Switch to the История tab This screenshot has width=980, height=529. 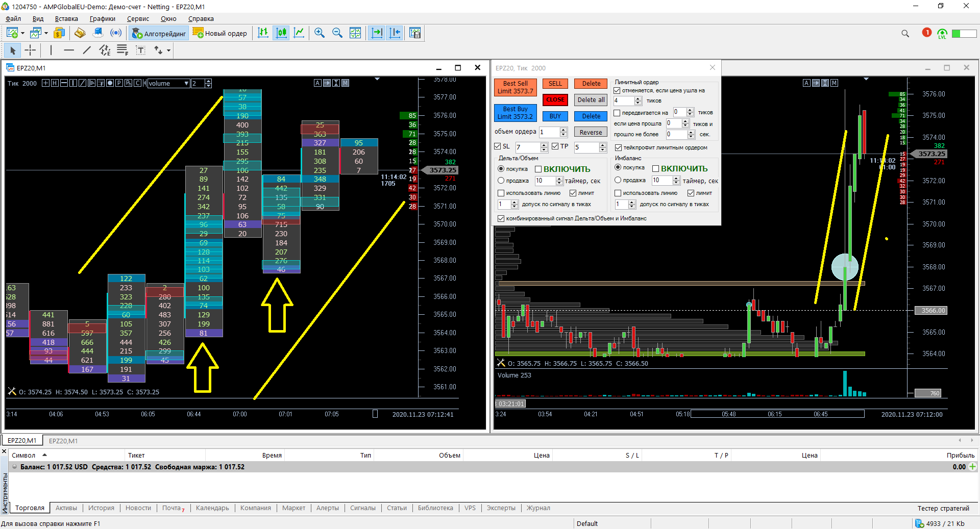[101, 508]
